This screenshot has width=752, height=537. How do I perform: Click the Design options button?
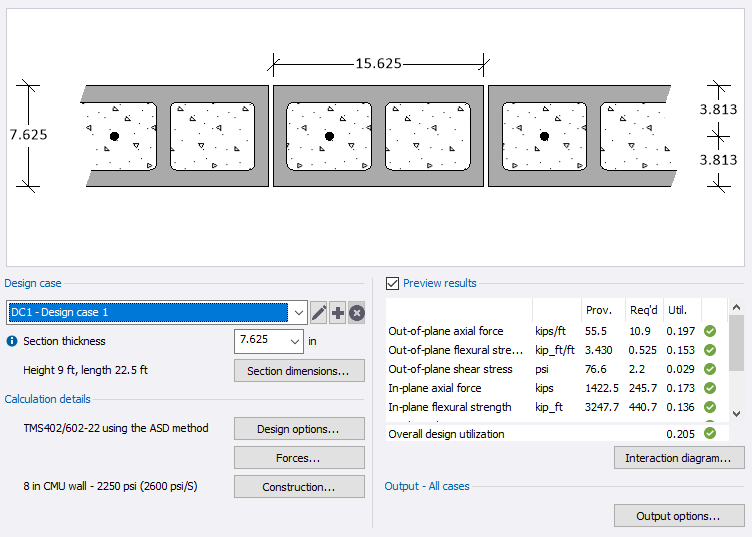297,429
